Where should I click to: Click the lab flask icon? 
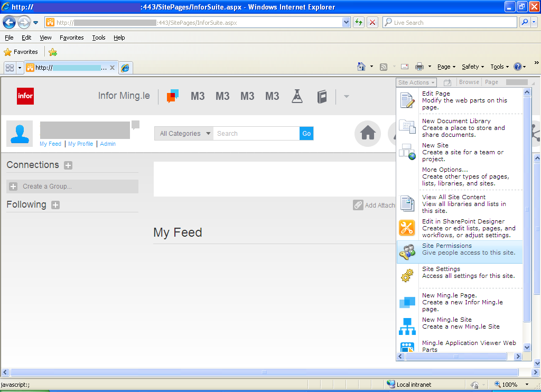[297, 96]
